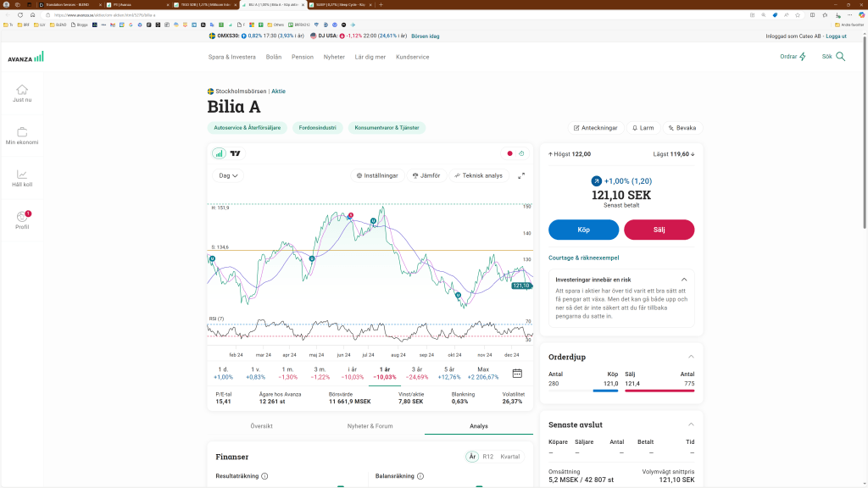This screenshot has width=868, height=488.
Task: Click the fullscreen chart expand icon
Action: tap(521, 175)
